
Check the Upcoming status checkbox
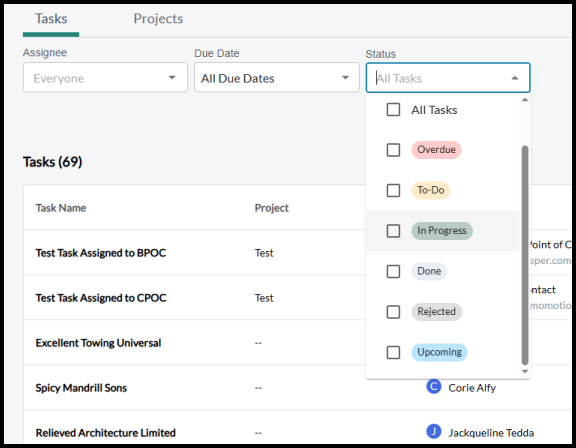coord(393,352)
